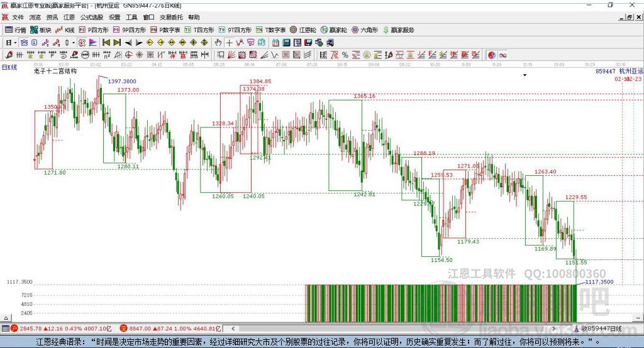Open the 设置 menu
Screen dimensions: 644x348
tap(114, 17)
